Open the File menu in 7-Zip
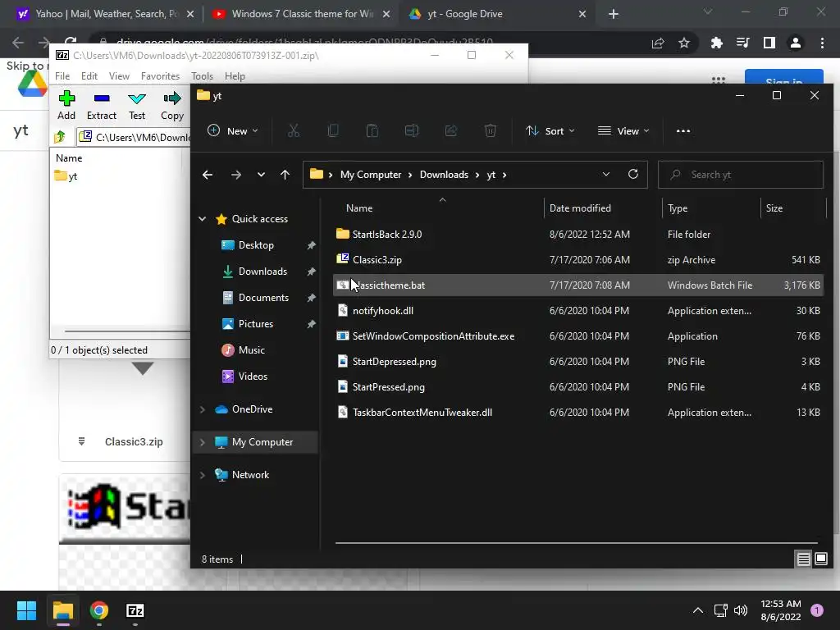The width and height of the screenshot is (840, 630). 62,76
